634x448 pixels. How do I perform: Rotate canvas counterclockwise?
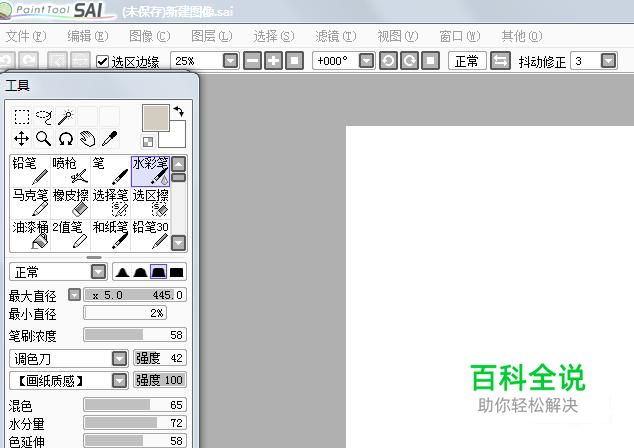point(388,61)
